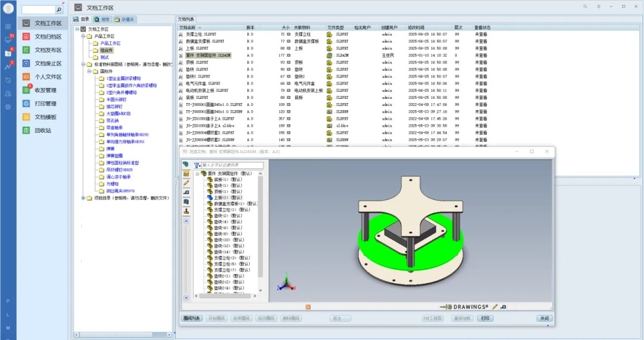Open 文档归档区 in the sidebar
The width and height of the screenshot is (644, 340).
pos(48,36)
